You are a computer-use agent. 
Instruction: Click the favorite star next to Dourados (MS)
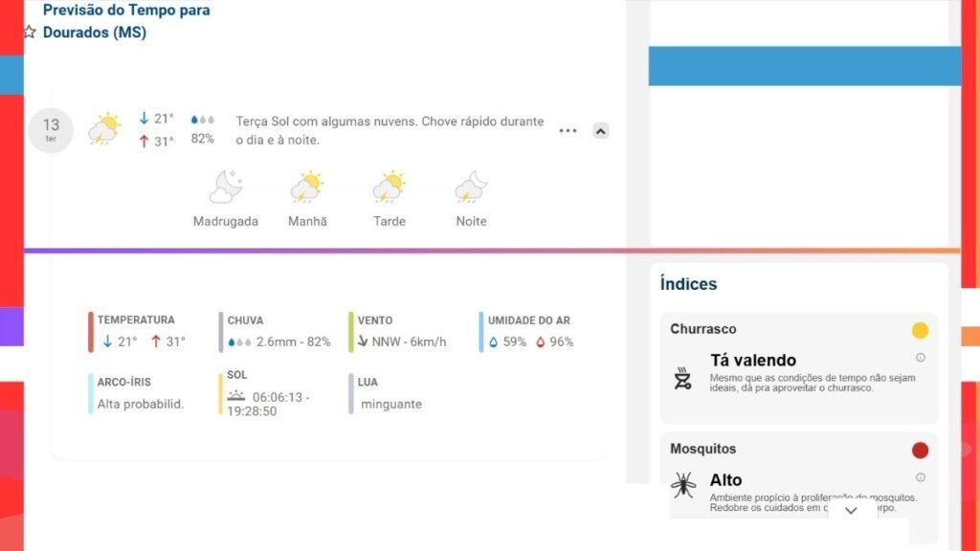click(30, 33)
